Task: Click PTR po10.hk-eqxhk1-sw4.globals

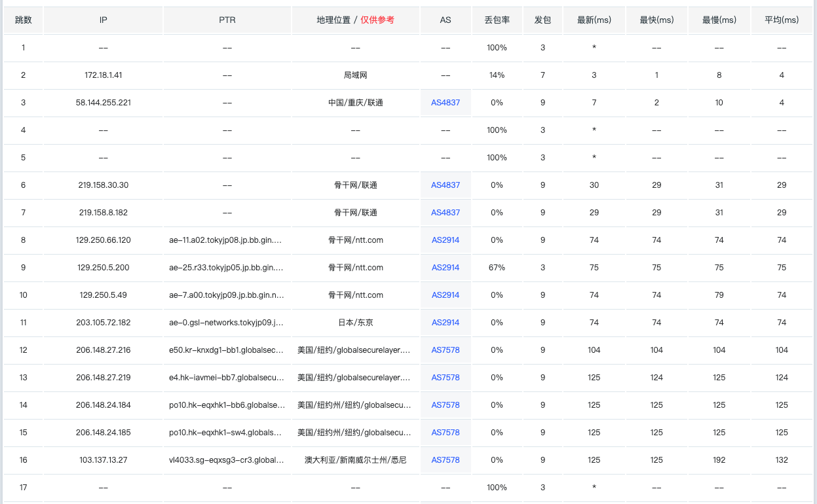Action: 227,433
